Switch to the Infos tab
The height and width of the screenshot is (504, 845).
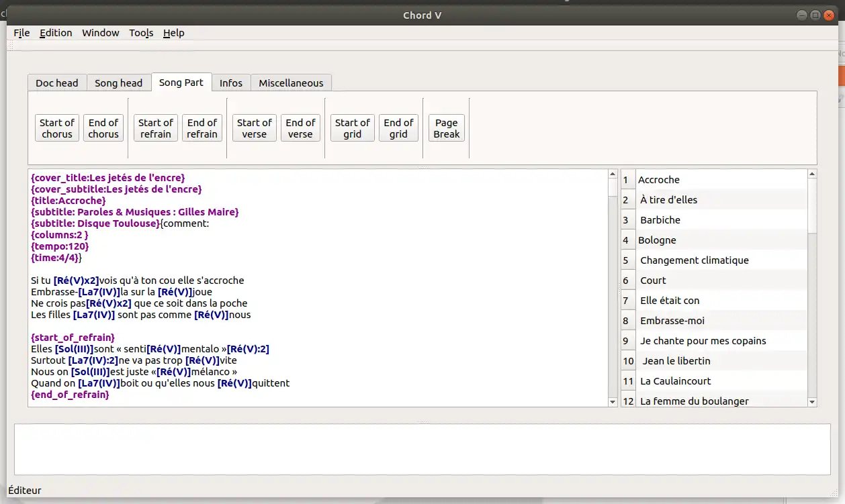click(231, 83)
